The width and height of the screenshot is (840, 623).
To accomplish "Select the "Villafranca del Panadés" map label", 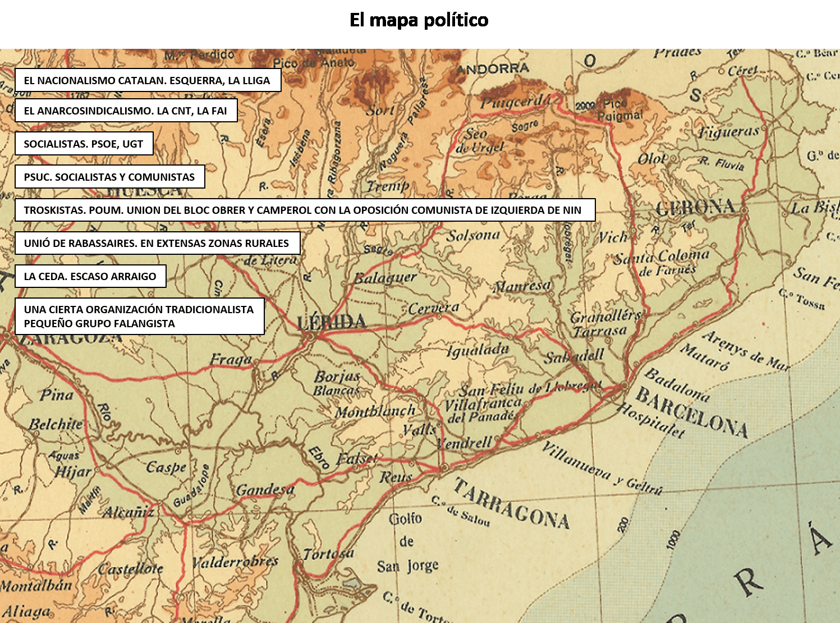I will 483,410.
